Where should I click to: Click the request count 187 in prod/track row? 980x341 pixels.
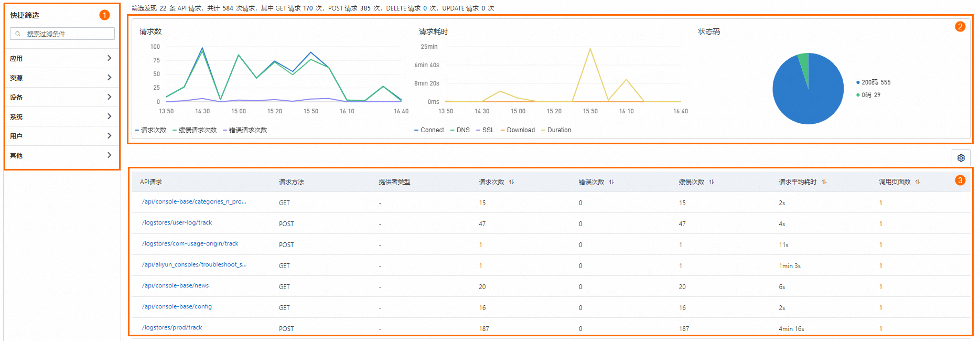(484, 329)
